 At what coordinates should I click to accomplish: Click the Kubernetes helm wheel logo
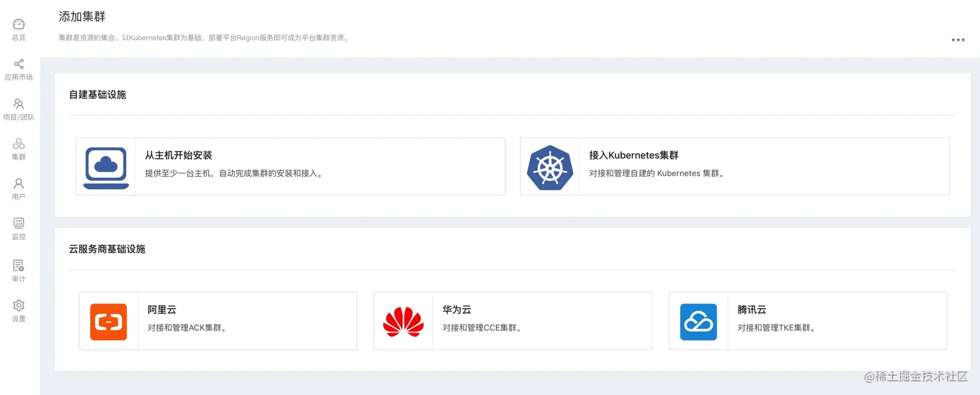click(x=550, y=167)
